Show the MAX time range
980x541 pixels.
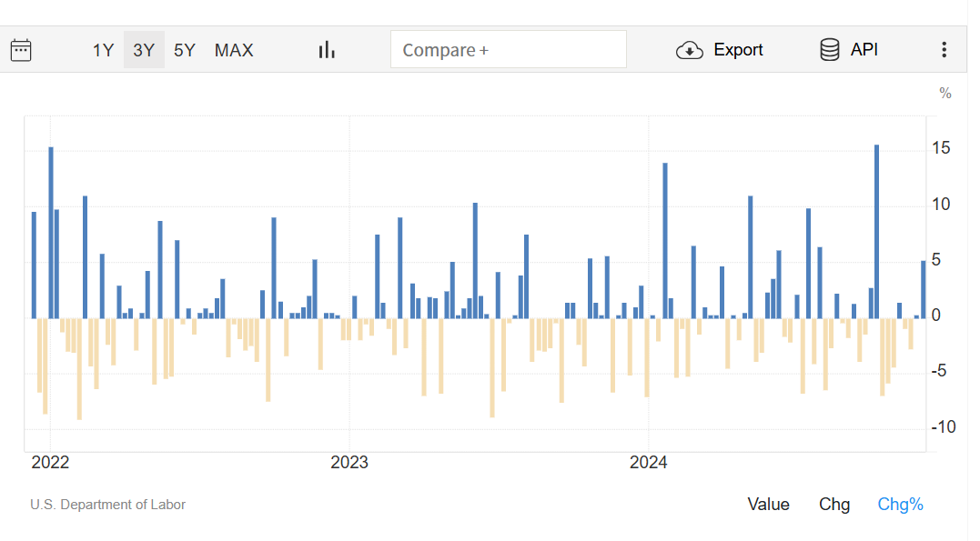[234, 50]
